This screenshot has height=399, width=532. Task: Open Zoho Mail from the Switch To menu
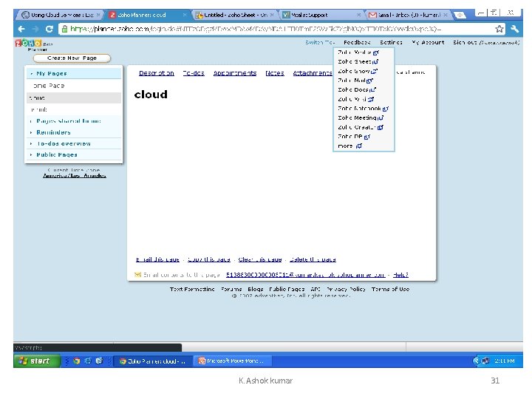(x=355, y=81)
